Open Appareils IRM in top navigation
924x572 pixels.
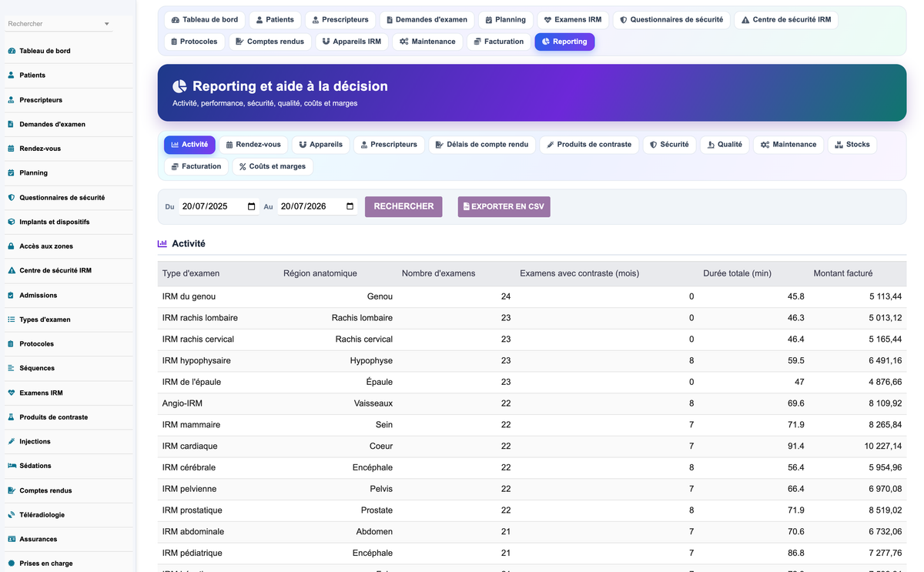[x=352, y=42]
